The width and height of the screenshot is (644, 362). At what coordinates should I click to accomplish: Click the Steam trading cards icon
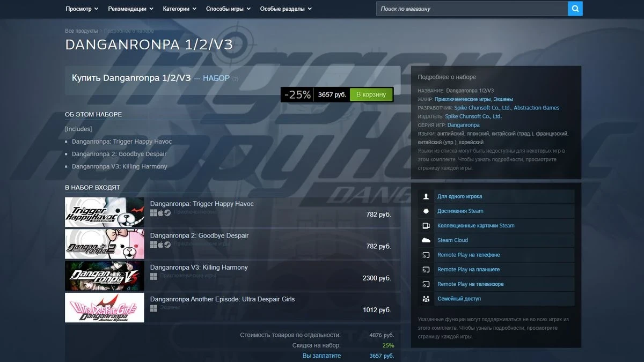tap(426, 226)
